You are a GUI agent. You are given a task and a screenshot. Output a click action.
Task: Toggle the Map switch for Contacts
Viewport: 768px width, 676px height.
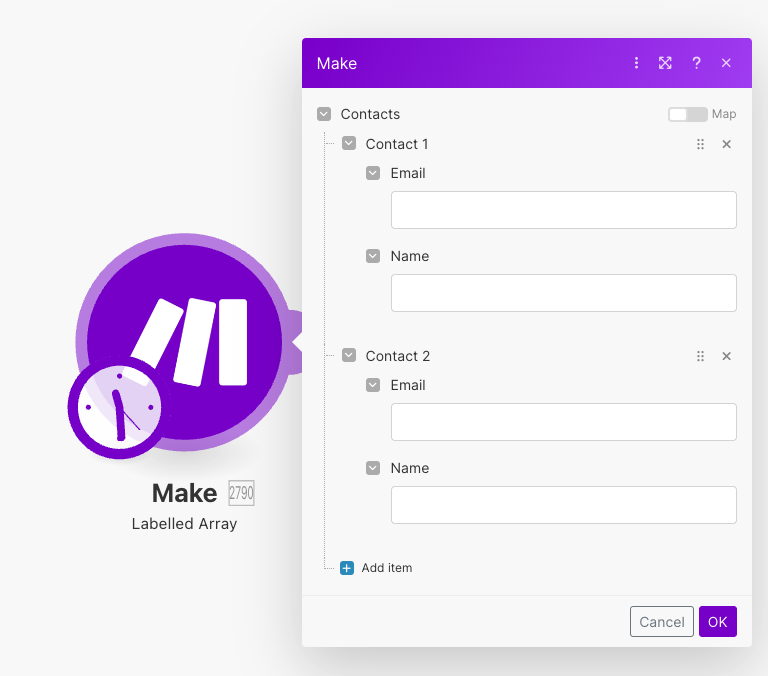tap(687, 114)
